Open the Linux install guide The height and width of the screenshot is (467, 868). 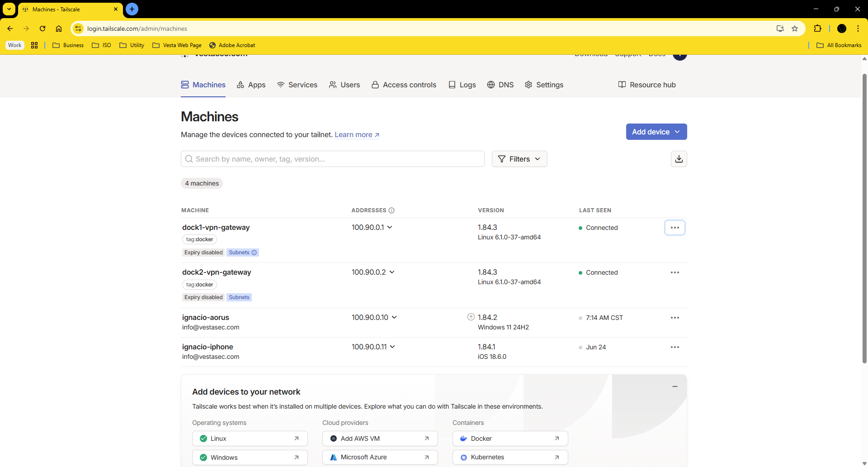tap(250, 438)
